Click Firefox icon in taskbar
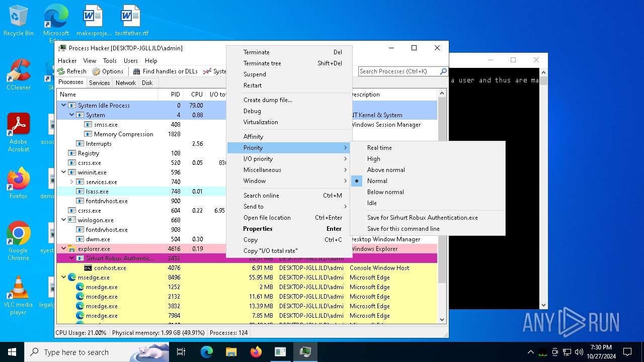This screenshot has height=362, width=644. coord(256,352)
